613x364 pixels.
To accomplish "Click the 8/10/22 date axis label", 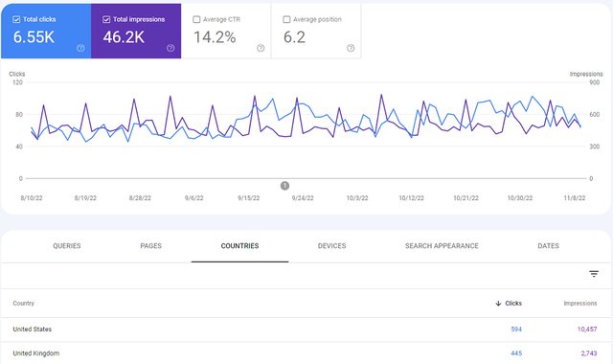I will pyautogui.click(x=32, y=198).
